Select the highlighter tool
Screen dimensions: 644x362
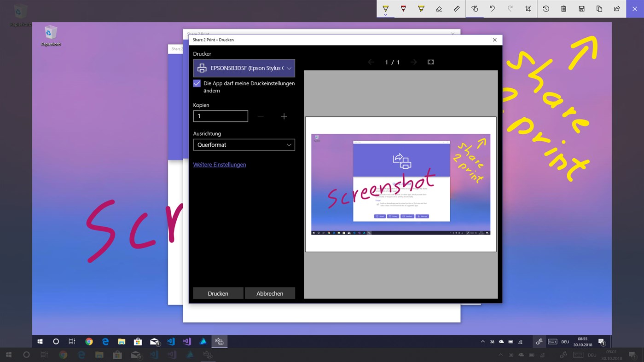[x=421, y=9]
